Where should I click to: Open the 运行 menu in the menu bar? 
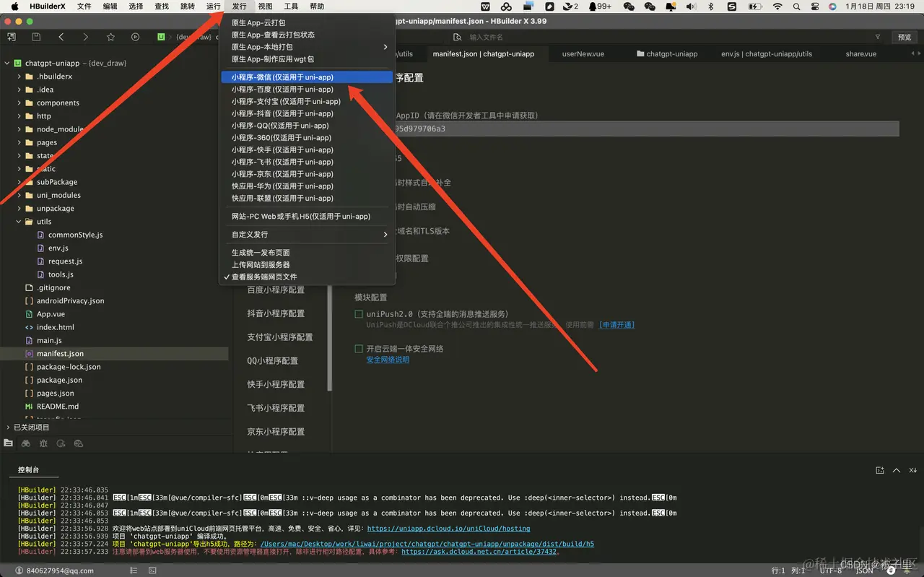[214, 6]
